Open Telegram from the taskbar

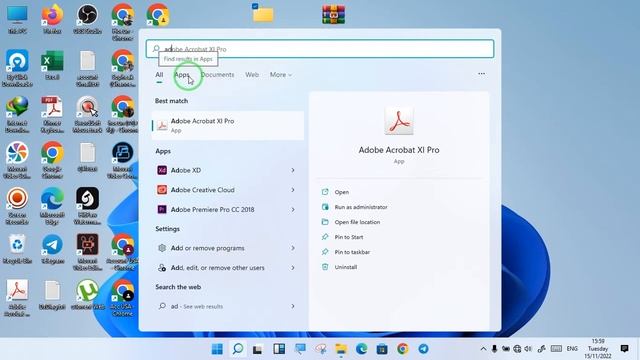(424, 349)
